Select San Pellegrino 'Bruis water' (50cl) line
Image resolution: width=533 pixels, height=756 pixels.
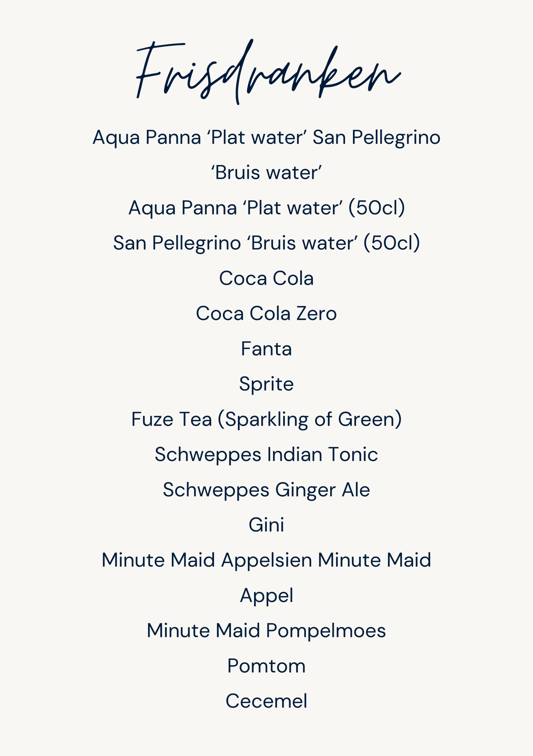[267, 243]
